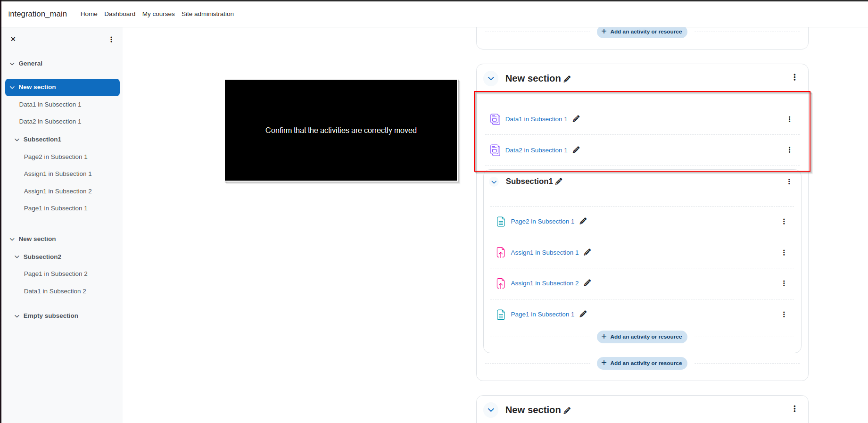Click Subsection1 heading in main content
The height and width of the screenshot is (423, 868).
pos(529,182)
